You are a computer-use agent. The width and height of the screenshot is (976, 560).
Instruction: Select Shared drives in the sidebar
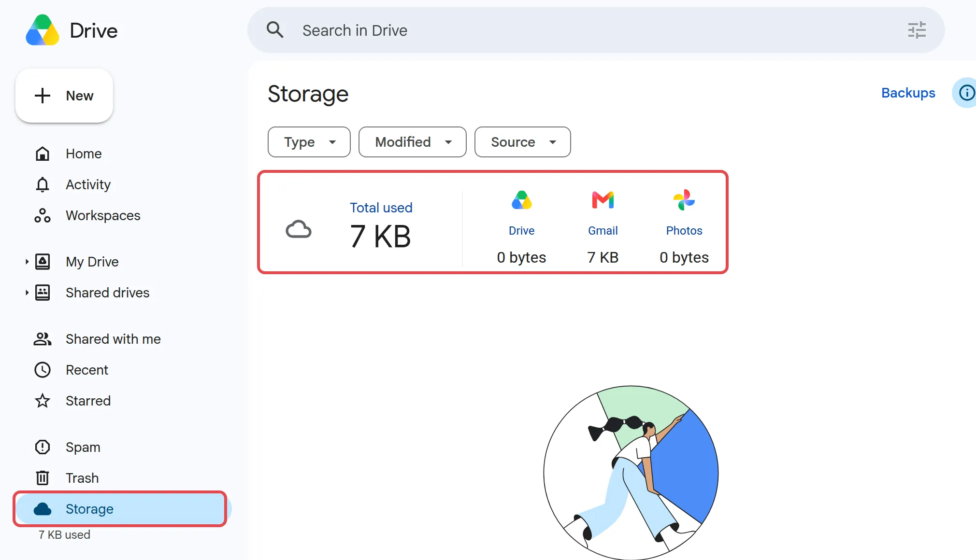coord(123,293)
